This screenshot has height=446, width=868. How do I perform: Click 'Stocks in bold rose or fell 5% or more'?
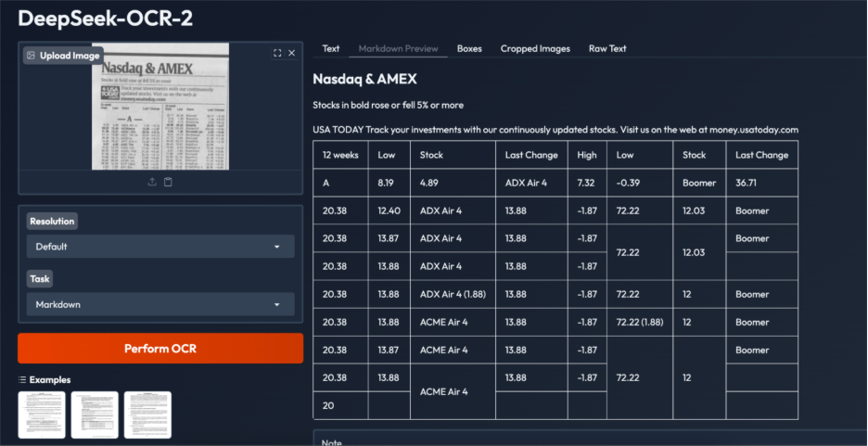[x=388, y=105]
